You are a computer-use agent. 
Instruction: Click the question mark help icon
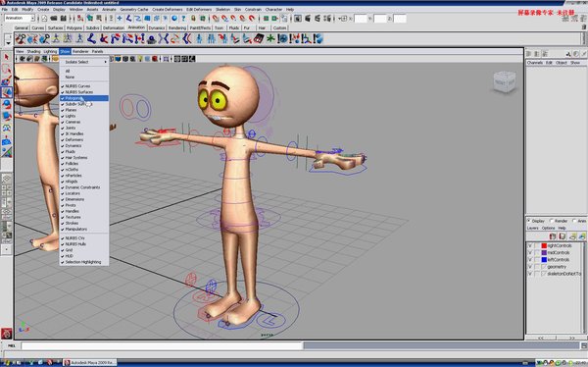[x=183, y=18]
